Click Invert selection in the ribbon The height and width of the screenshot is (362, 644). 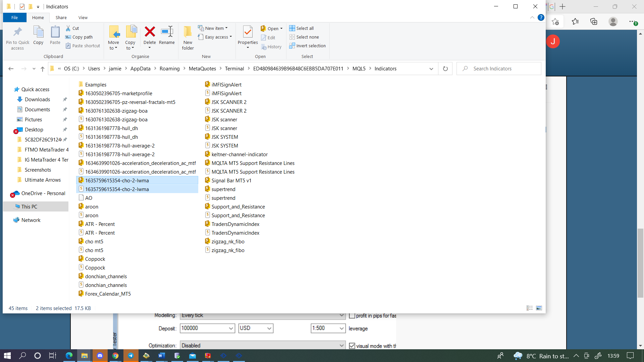(308, 46)
